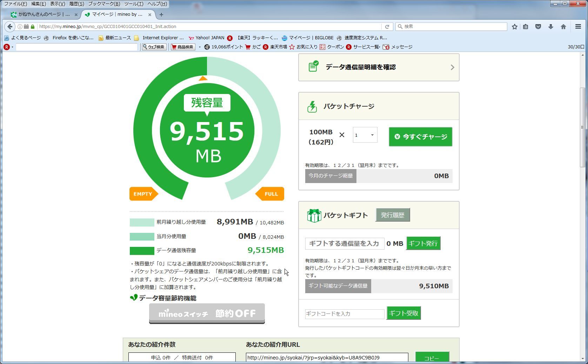This screenshot has width=588, height=364.
Task: Click the ギフト受取 button
Action: coord(403,313)
